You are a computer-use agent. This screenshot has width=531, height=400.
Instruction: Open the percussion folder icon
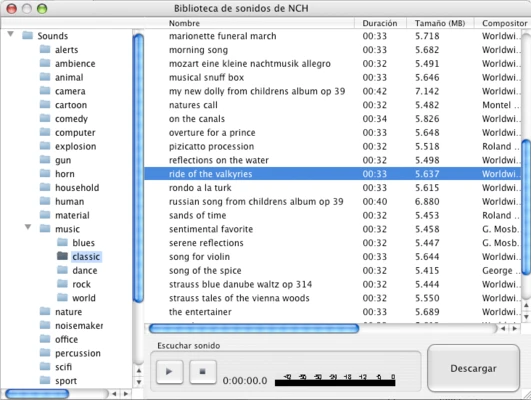pos(45,353)
